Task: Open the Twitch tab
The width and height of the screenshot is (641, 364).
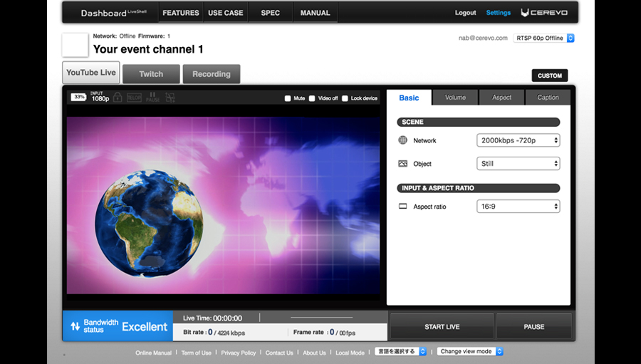Action: (151, 74)
